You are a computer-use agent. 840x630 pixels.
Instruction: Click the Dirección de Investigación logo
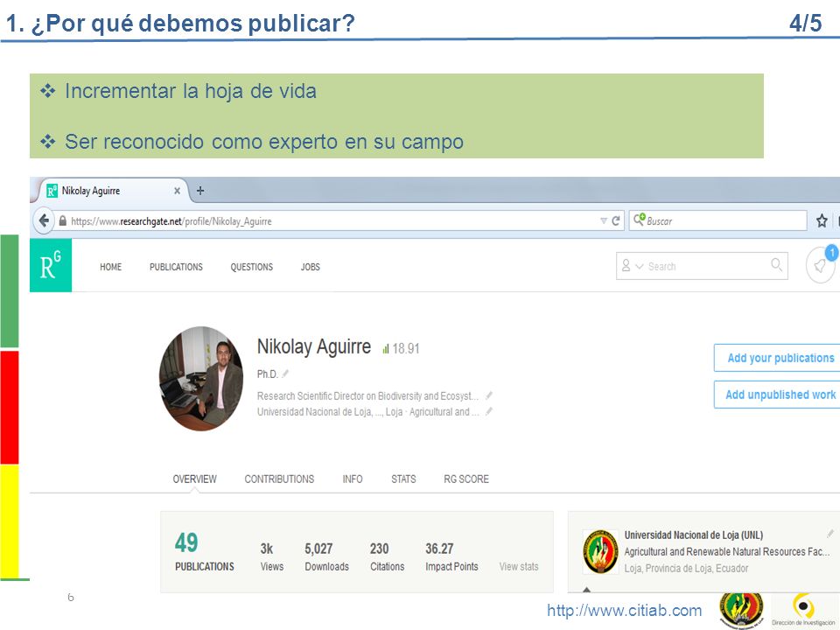click(x=803, y=610)
